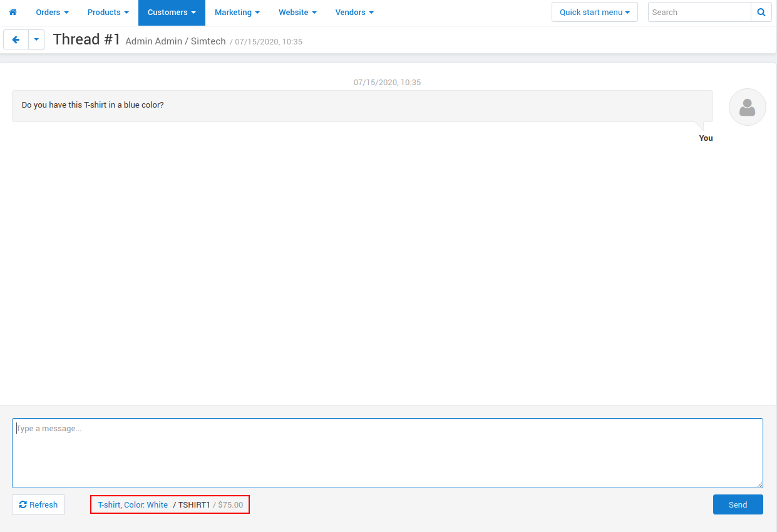
Task: Click Admin Admin / Simtech text
Action: click(175, 41)
